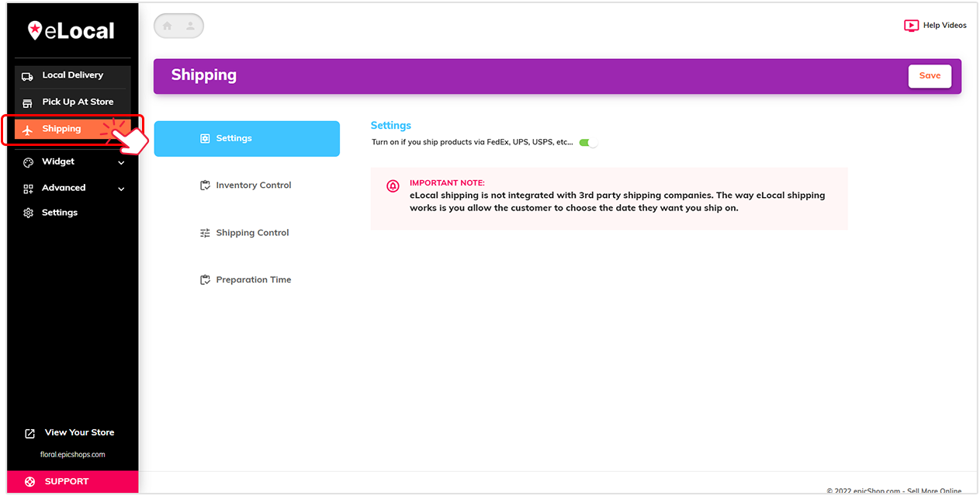
Task: Select the Preparation Time tab
Action: (247, 279)
